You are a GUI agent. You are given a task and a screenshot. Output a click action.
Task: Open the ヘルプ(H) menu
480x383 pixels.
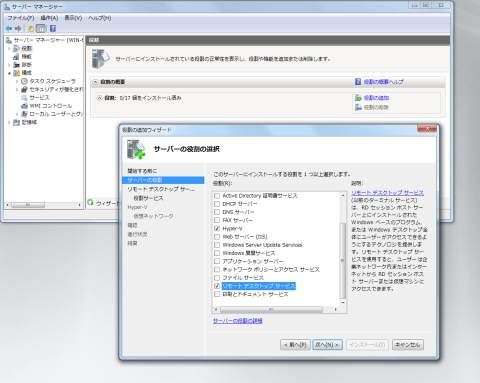pos(99,18)
